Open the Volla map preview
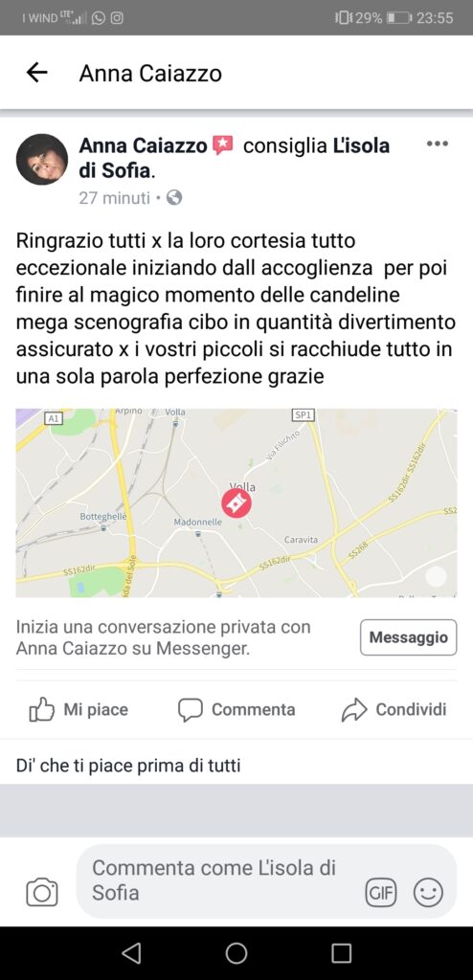This screenshot has width=473, height=980. point(236,503)
